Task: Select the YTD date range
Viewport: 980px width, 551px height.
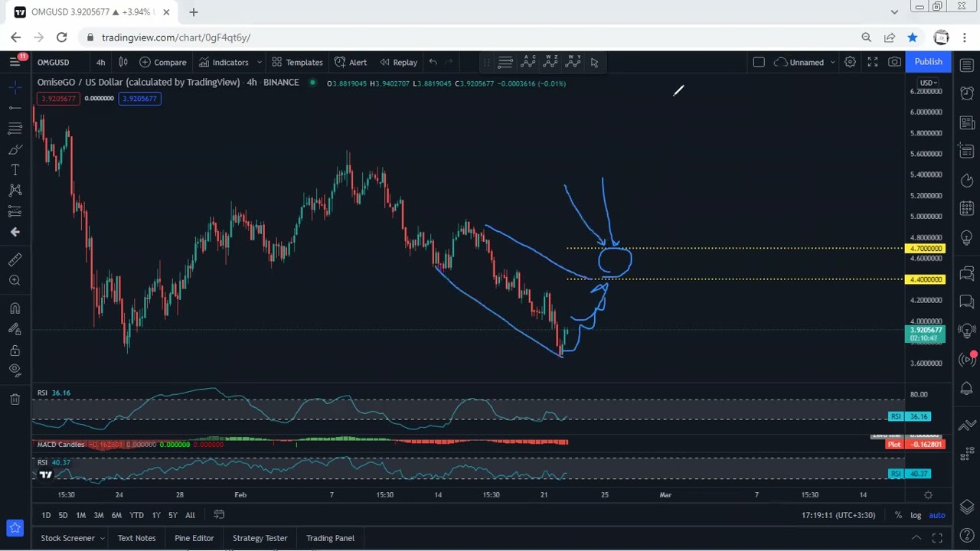Action: click(x=136, y=516)
